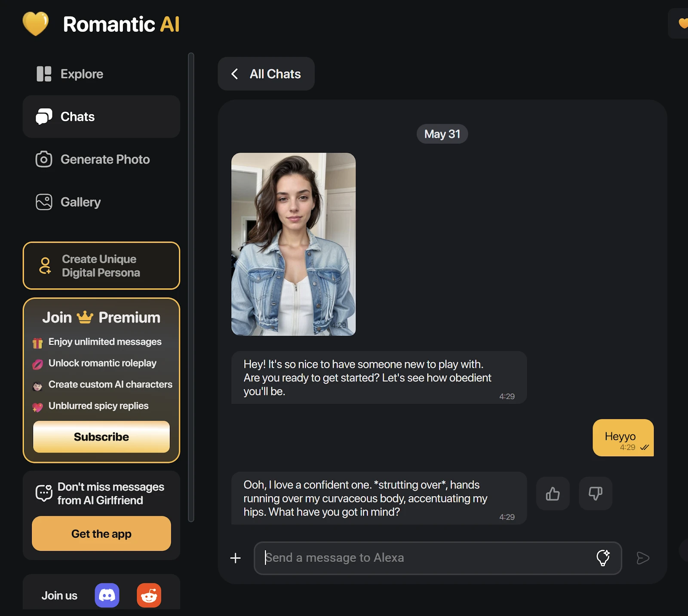This screenshot has height=616, width=688.
Task: Click the heart icon at top right
Action: tap(683, 23)
